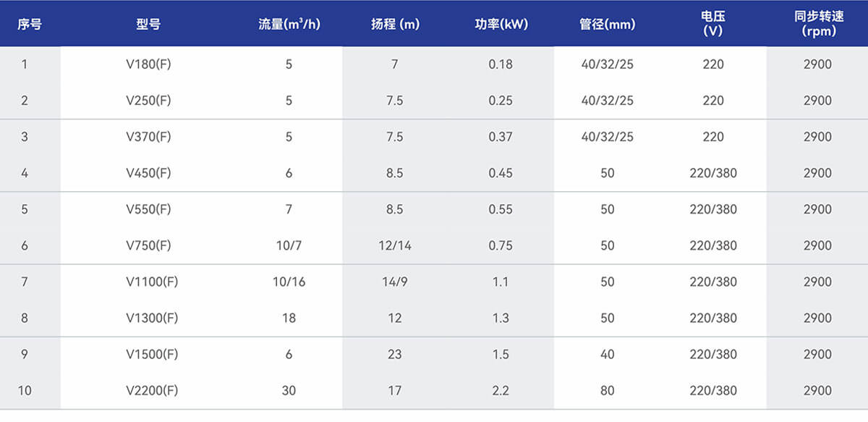Click the 管径(mm) header cell
The height and width of the screenshot is (422, 868).
[607, 24]
